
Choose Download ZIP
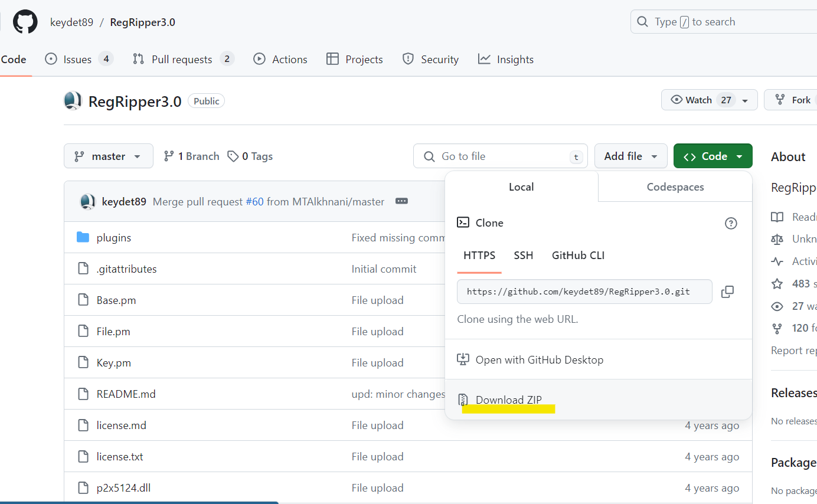click(x=598, y=400)
